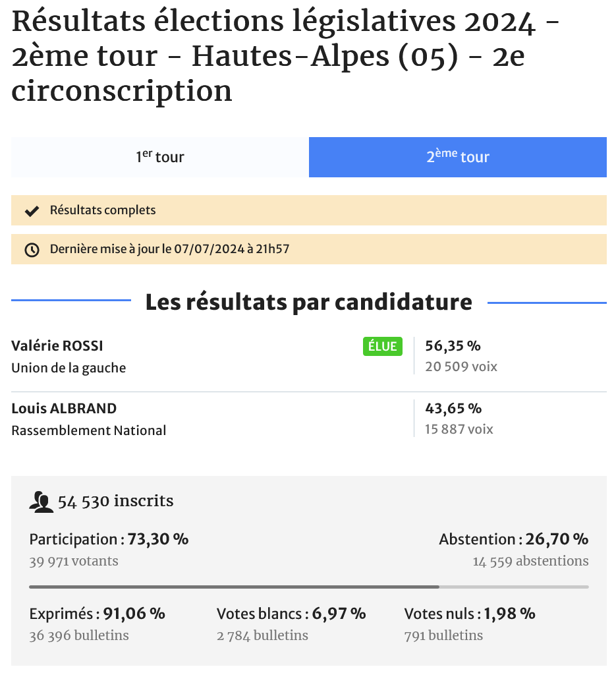Click the Résultats complets banner text

[103, 211]
